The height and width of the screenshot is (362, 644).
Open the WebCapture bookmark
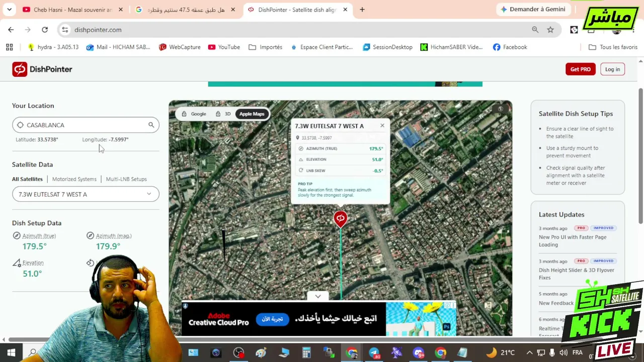click(180, 47)
